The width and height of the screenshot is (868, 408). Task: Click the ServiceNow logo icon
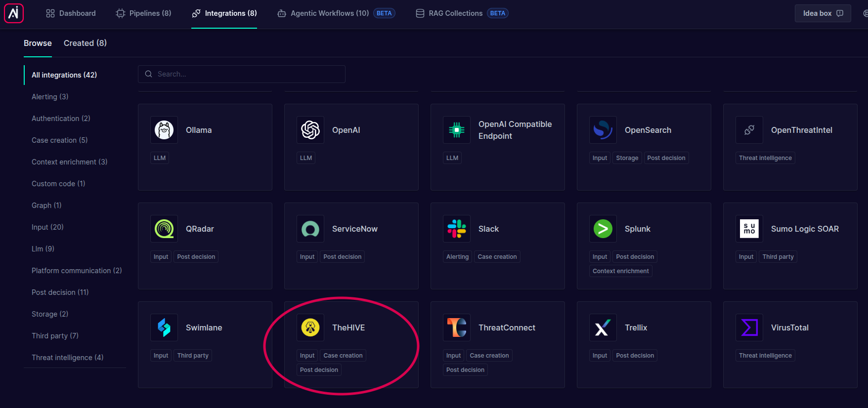click(x=310, y=229)
